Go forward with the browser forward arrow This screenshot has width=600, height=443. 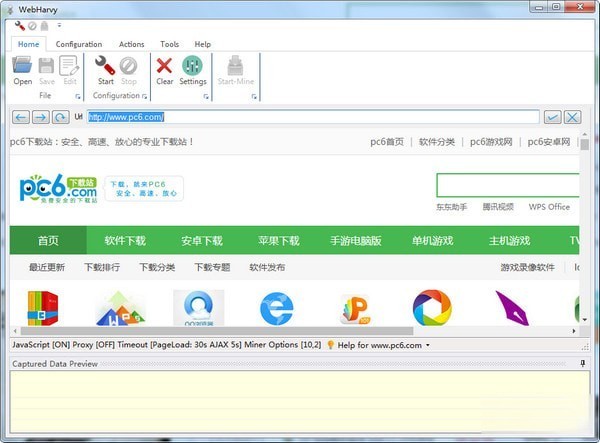coord(41,117)
